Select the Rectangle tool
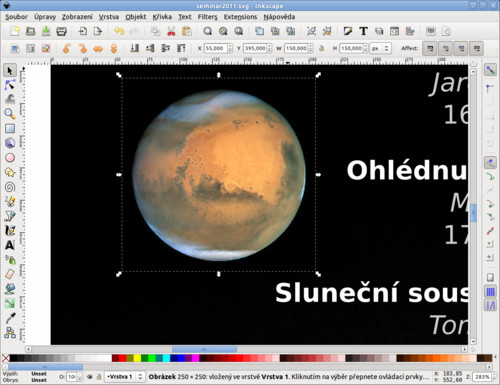The image size is (500, 385). coord(10,128)
